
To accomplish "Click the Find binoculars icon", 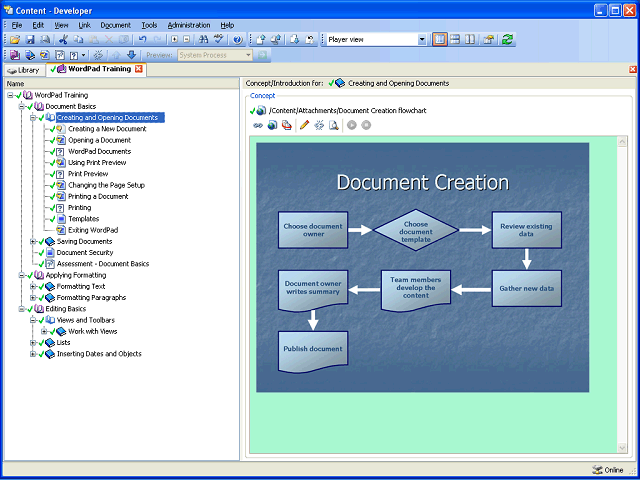I will (202, 40).
